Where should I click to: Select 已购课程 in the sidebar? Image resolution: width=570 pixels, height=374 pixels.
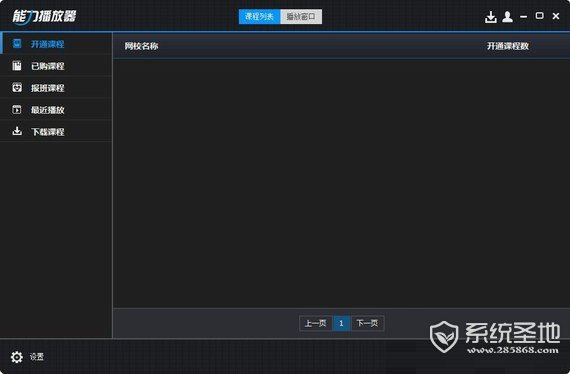pyautogui.click(x=56, y=66)
